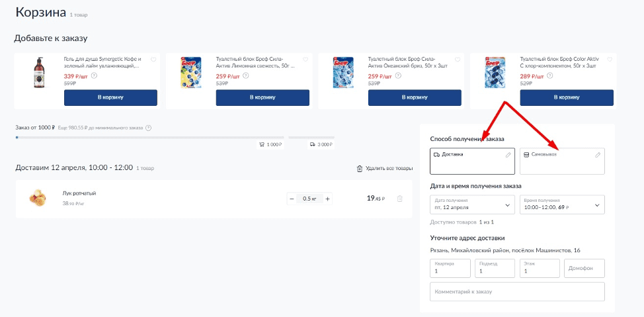Click the Домофон input field
This screenshot has width=644, height=317.
(x=584, y=269)
